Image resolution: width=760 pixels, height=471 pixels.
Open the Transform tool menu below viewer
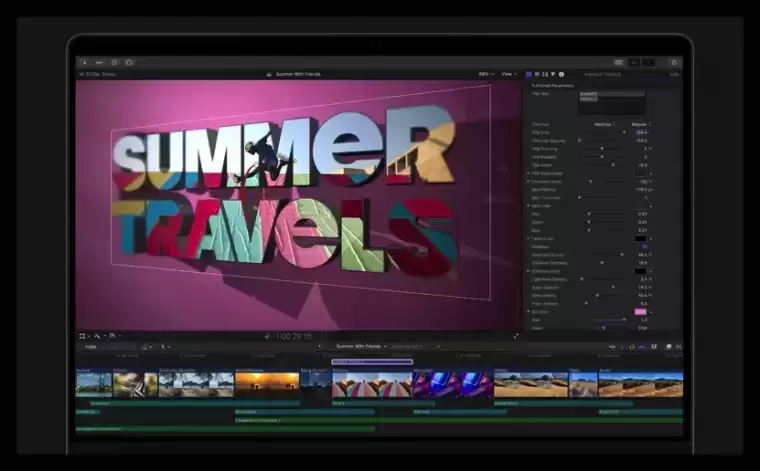[84, 336]
